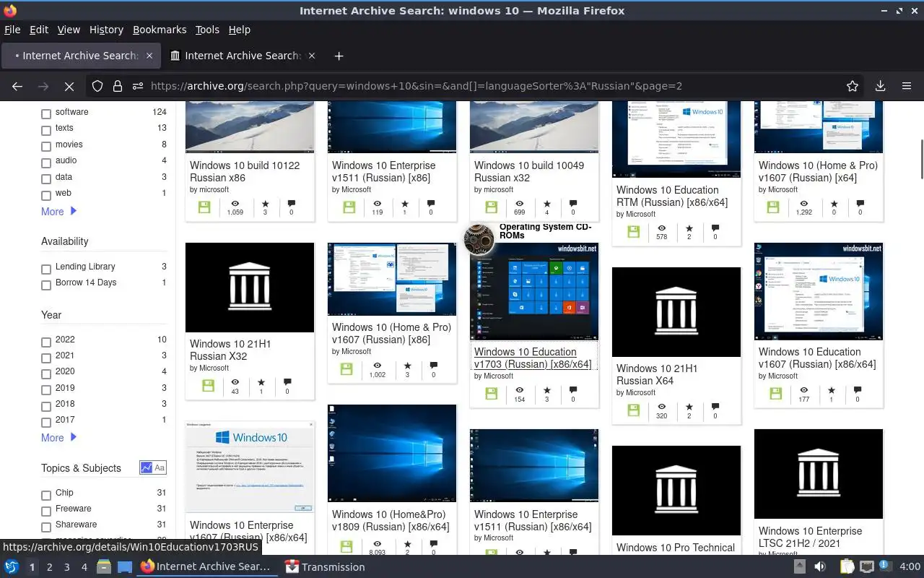Image resolution: width=924 pixels, height=578 pixels.
Task: Click the archive.org URL address field
Action: [476, 86]
